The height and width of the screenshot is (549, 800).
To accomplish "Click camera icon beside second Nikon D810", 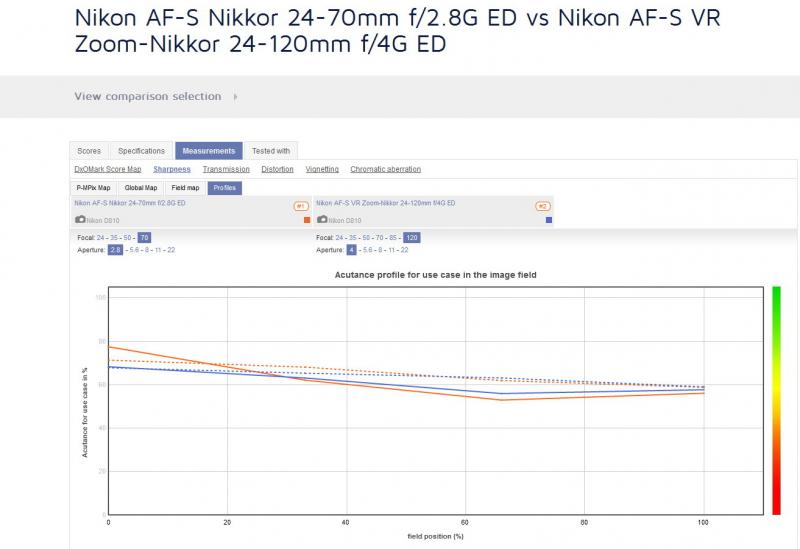I will [x=322, y=219].
